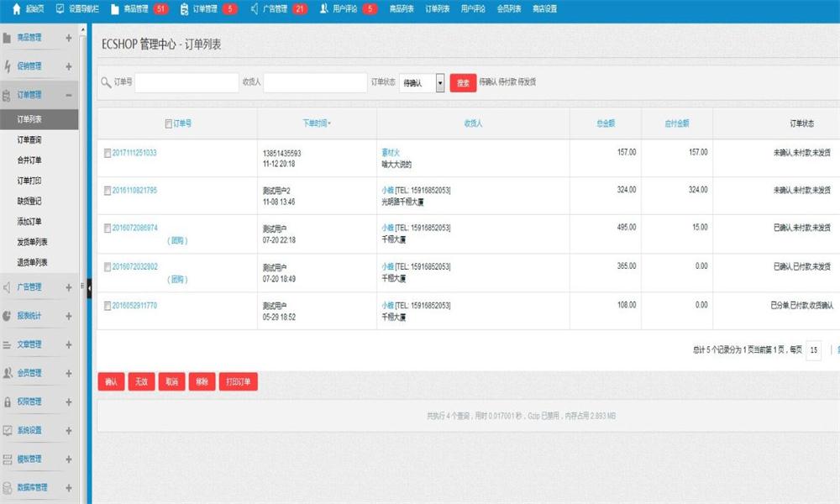Click the 权限管理 lock icon in sidebar

[x=8, y=402]
